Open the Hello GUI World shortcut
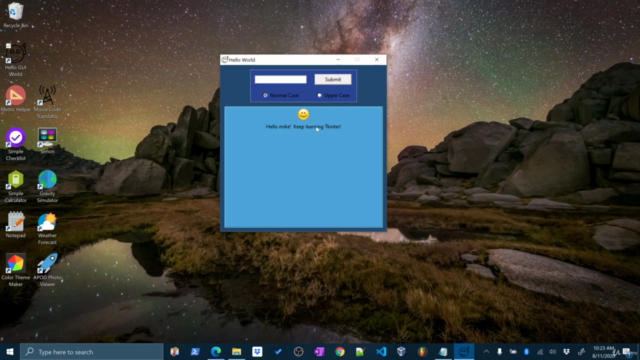The width and height of the screenshot is (640, 360). point(16,60)
